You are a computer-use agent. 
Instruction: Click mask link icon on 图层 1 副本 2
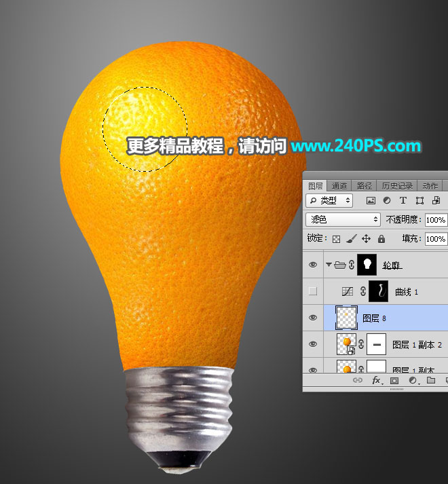coord(361,344)
